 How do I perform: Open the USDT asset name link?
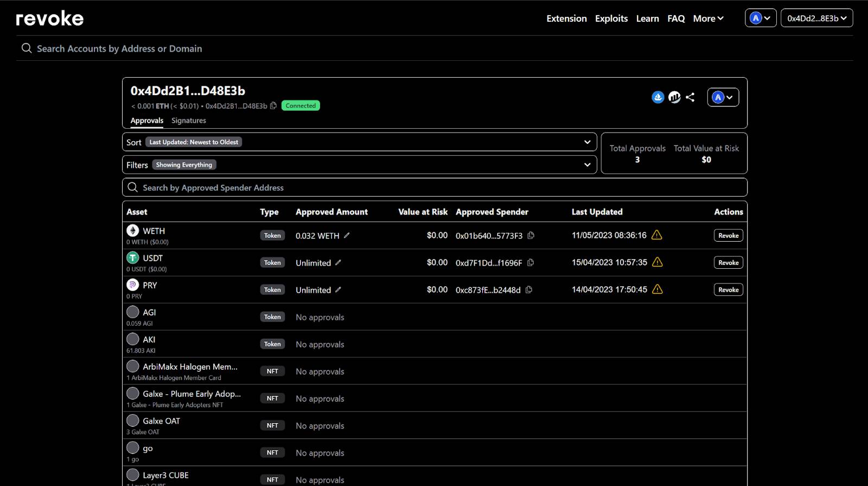(152, 258)
